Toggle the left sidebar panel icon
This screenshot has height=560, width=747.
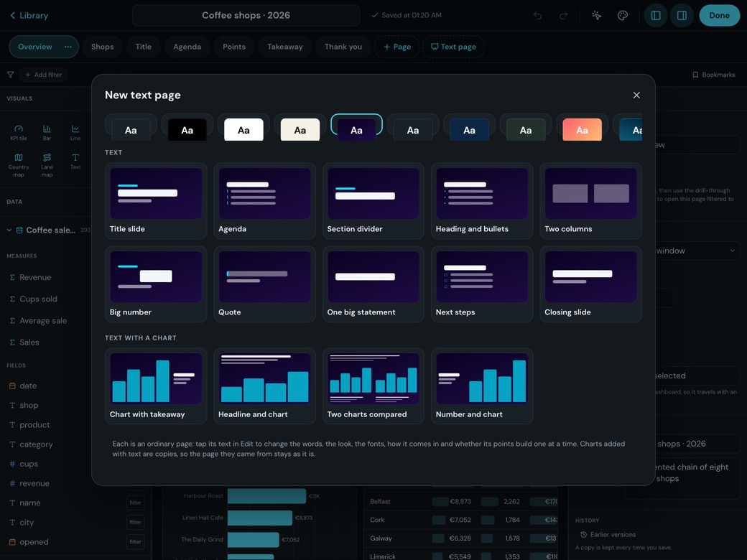coord(656,16)
